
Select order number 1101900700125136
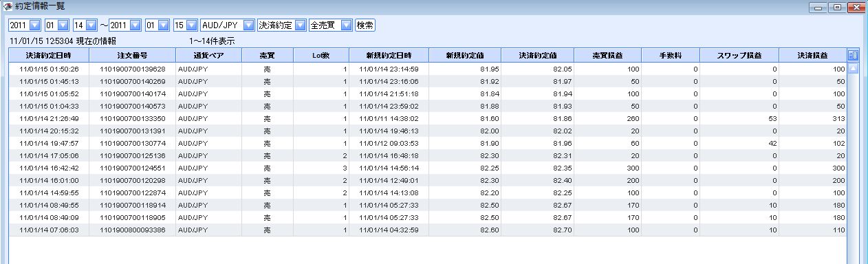(x=133, y=156)
